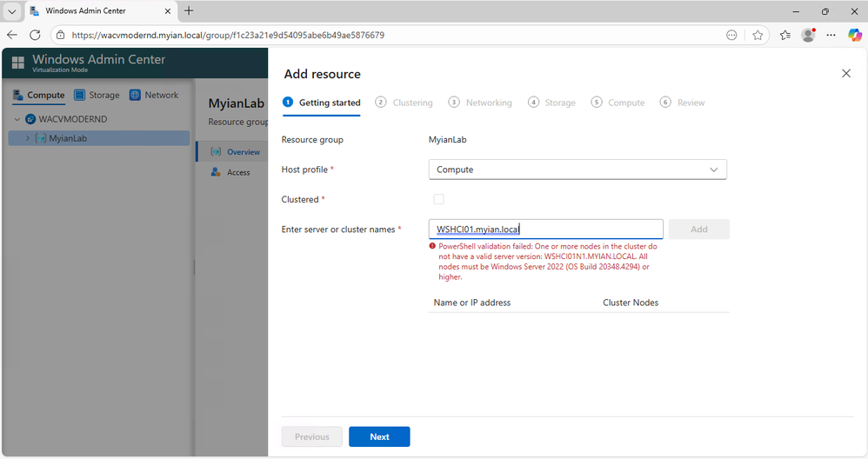This screenshot has height=459, width=868.
Task: Go to the Networking step
Action: [480, 103]
